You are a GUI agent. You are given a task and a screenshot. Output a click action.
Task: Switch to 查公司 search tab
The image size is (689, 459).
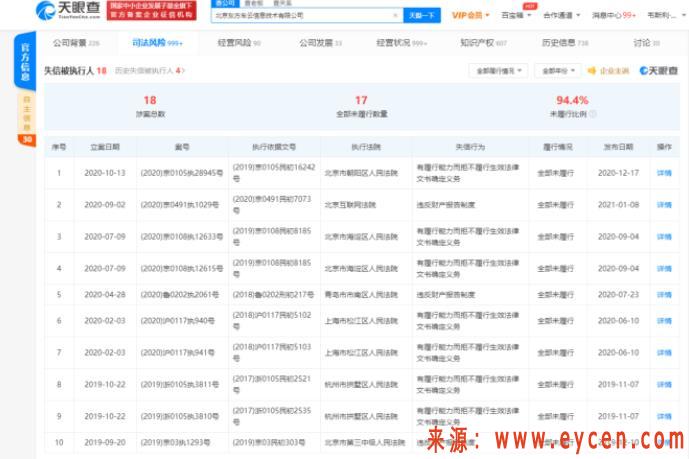(225, 3)
